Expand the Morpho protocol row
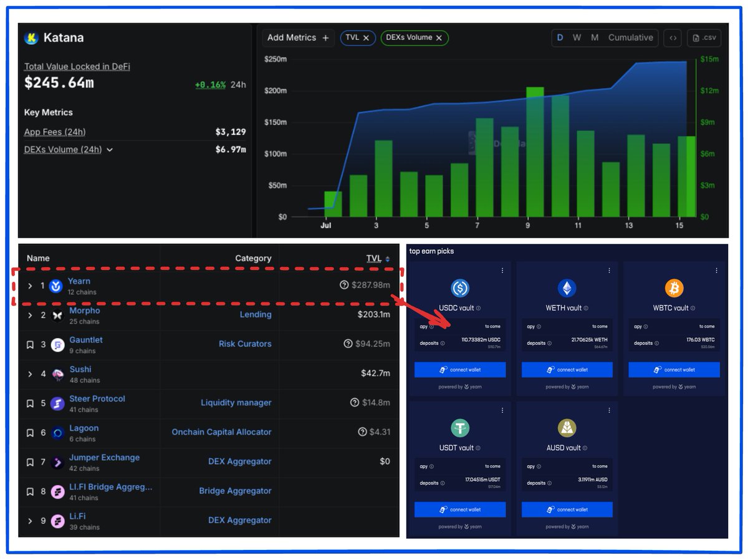The height and width of the screenshot is (560, 748). click(x=29, y=316)
